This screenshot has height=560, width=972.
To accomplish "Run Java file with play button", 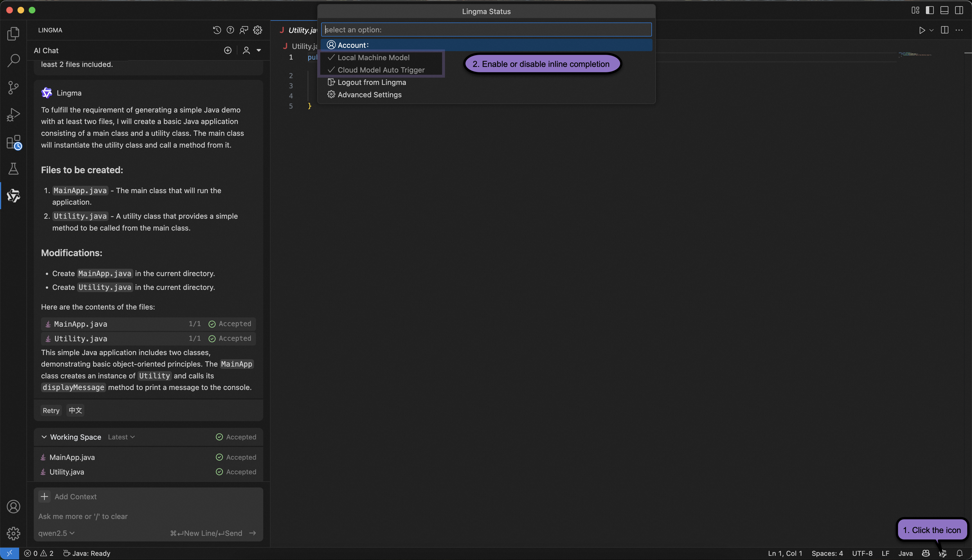I will tap(922, 30).
